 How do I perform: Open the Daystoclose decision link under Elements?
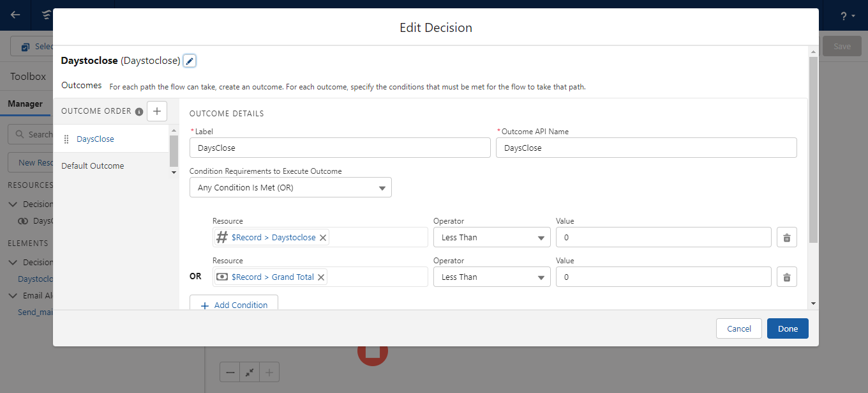click(x=35, y=279)
